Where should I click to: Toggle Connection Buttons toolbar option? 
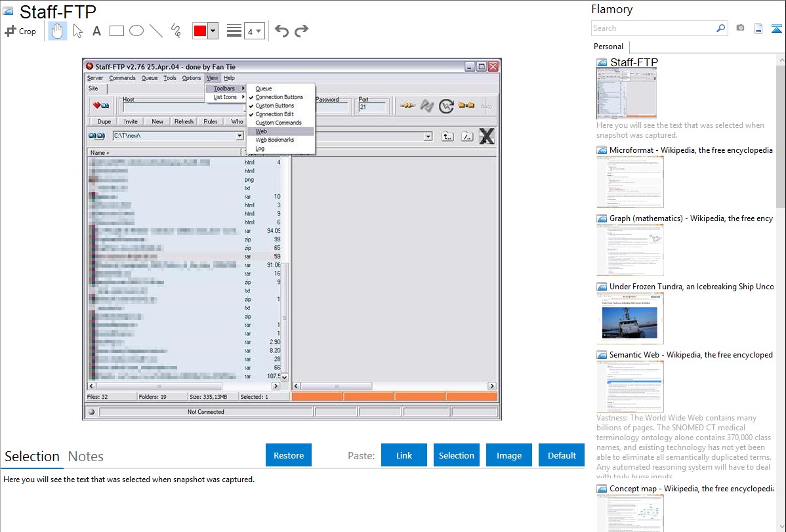(279, 97)
